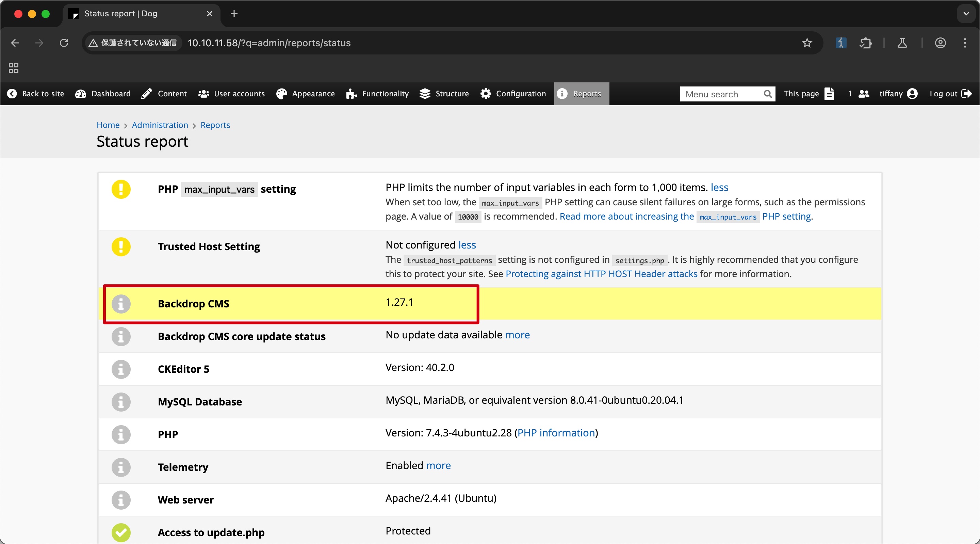Bookmark this page with star icon
This screenshot has width=980, height=544.
pyautogui.click(x=806, y=43)
